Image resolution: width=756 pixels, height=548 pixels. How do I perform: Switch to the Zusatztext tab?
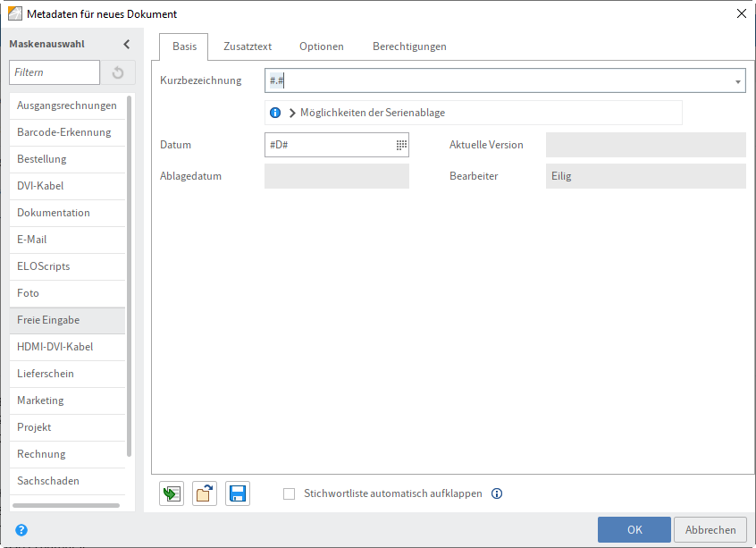coord(248,46)
